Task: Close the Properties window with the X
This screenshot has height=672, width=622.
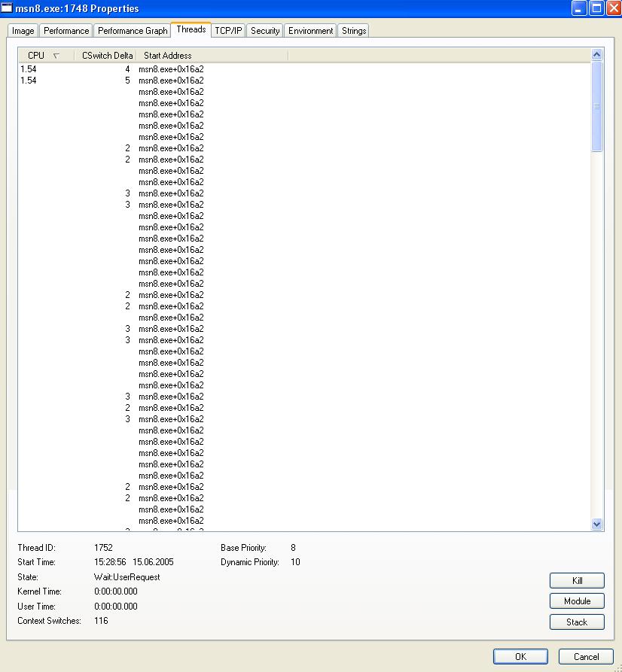Action: coord(614,8)
